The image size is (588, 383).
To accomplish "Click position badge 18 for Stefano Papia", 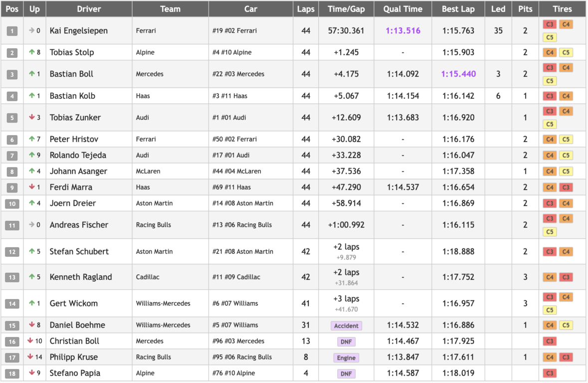I will click(12, 374).
